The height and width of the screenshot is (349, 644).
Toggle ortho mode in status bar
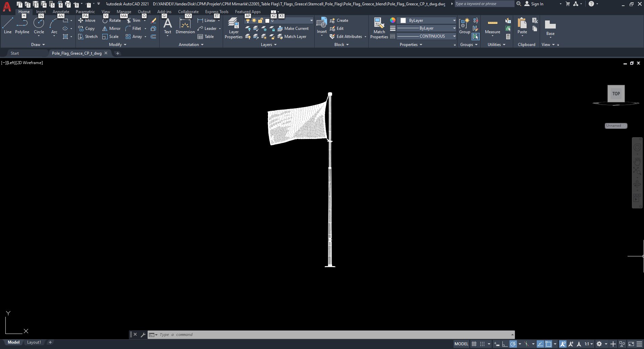[505, 344]
